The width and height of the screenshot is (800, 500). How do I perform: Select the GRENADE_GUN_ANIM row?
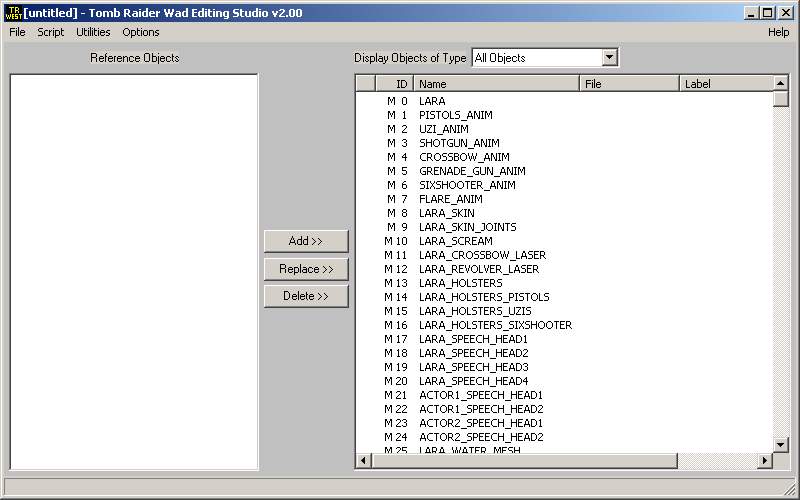pos(565,171)
